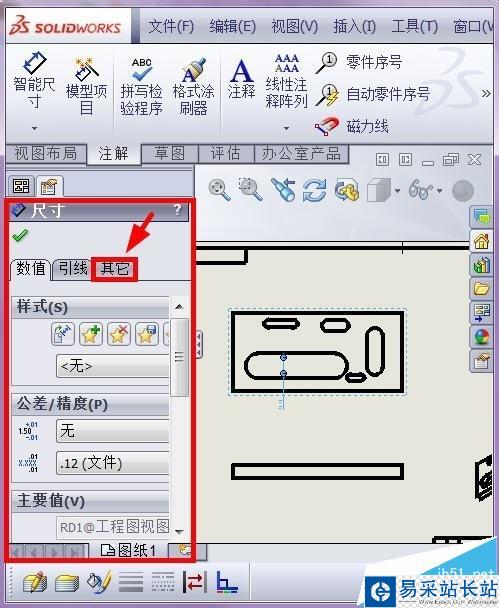
Task: Open Custom Properties task pane icon
Action: [x=481, y=361]
